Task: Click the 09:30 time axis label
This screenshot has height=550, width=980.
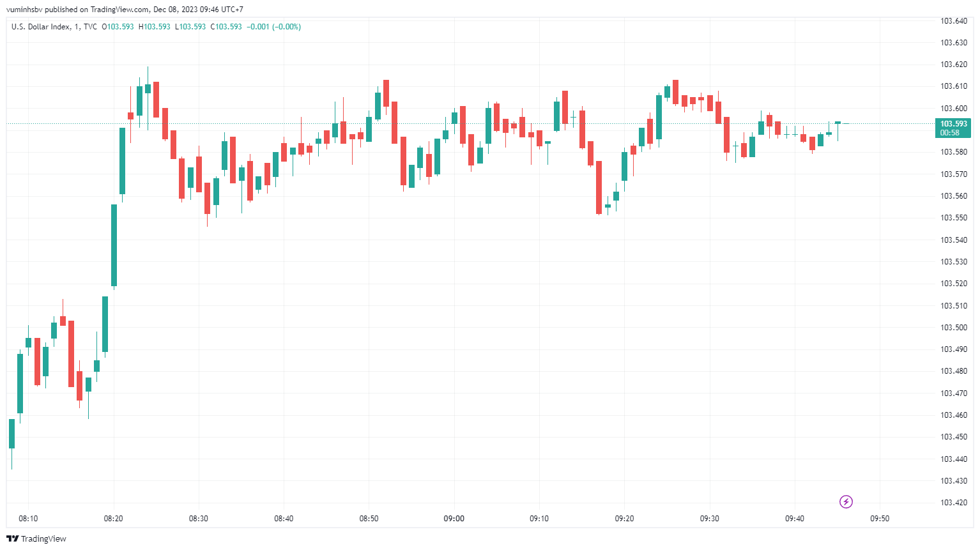Action: [709, 519]
